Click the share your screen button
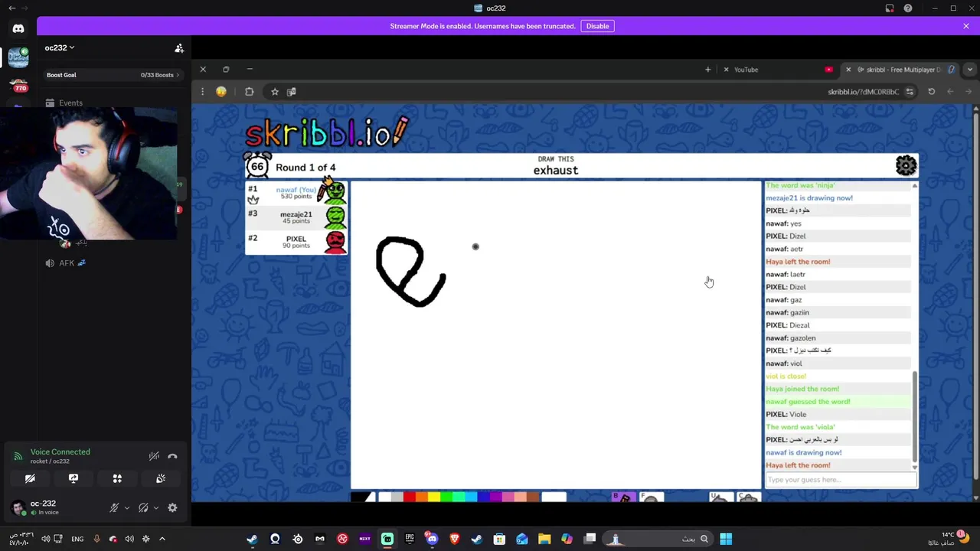980x551 pixels. 73,478
